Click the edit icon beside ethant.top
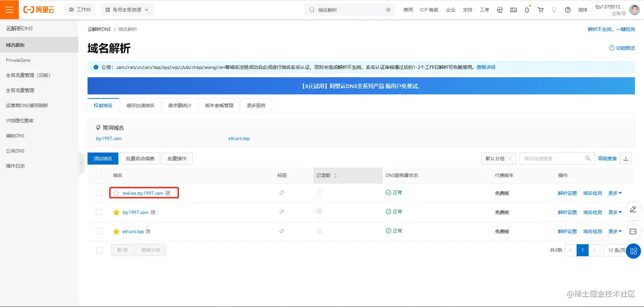This screenshot has height=307, width=644. pyautogui.click(x=148, y=231)
